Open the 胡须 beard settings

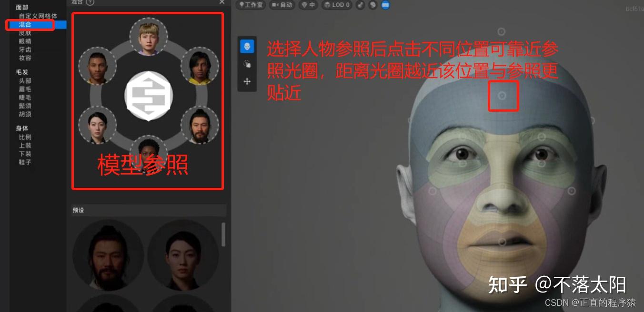25,114
